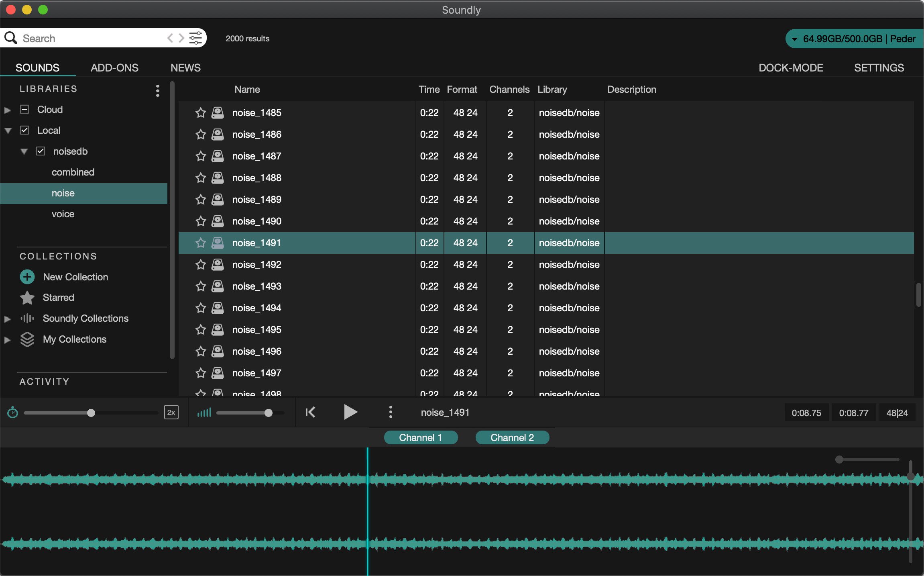Screen dimensions: 924x576
Task: Select the combined folder
Action: [x=73, y=172]
